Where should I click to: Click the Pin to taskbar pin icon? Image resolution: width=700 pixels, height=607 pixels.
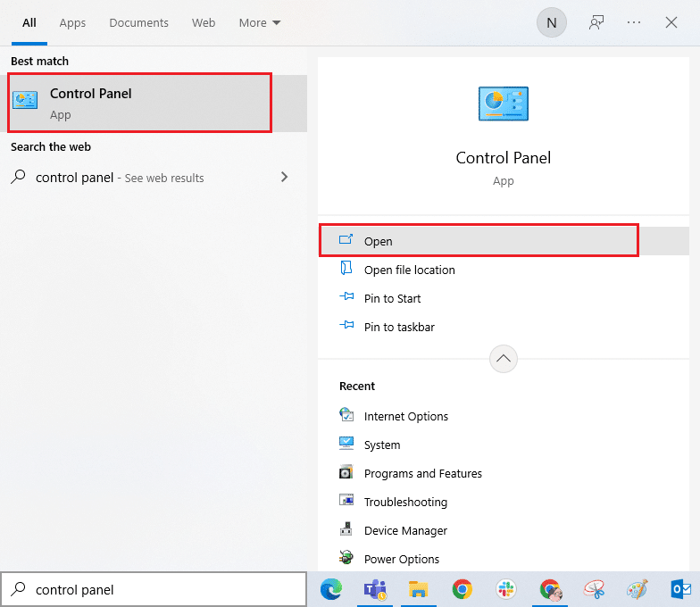click(x=346, y=325)
